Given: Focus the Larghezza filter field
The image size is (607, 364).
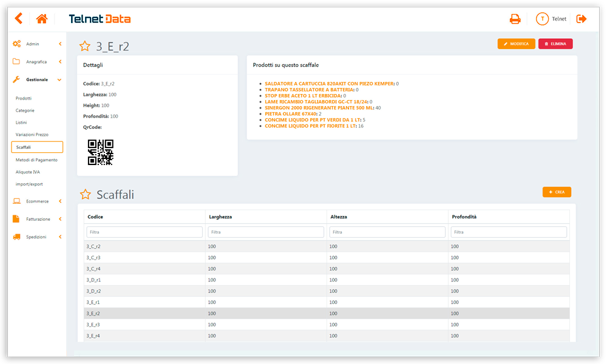Looking at the screenshot, I should (266, 232).
